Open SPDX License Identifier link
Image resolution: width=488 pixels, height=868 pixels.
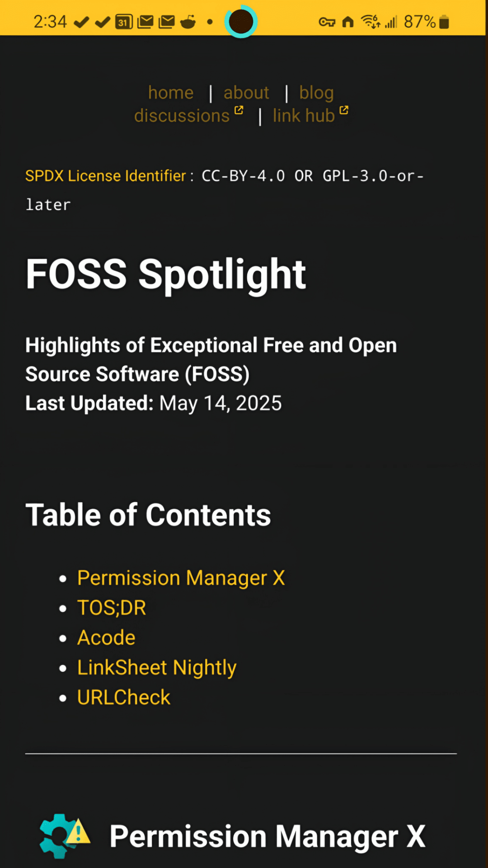[x=105, y=176]
